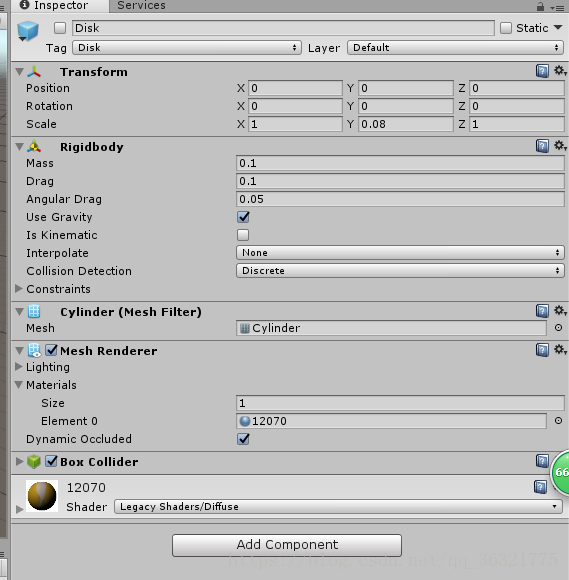Click Element 0 material object picker
Screen dimensions: 569x580
pyautogui.click(x=558, y=421)
